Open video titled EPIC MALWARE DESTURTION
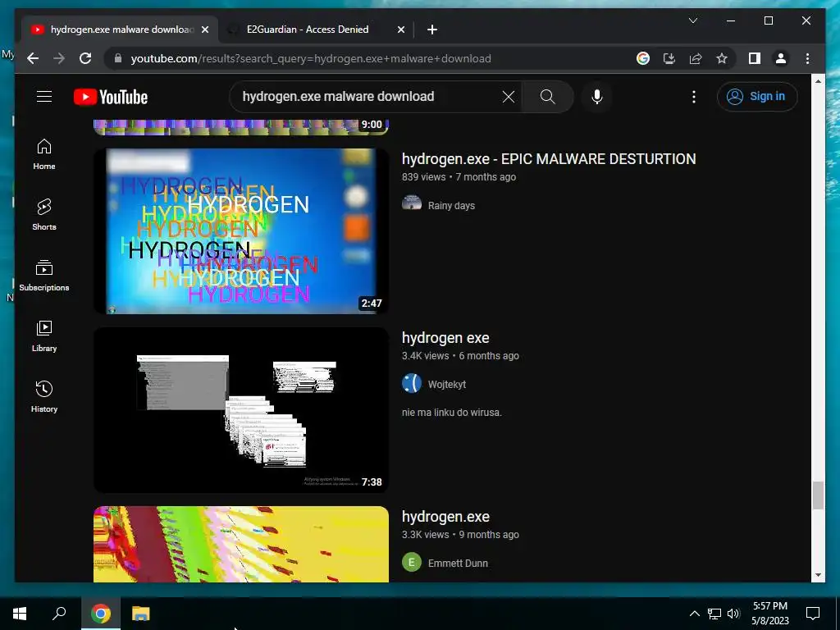This screenshot has height=630, width=840. pos(549,159)
